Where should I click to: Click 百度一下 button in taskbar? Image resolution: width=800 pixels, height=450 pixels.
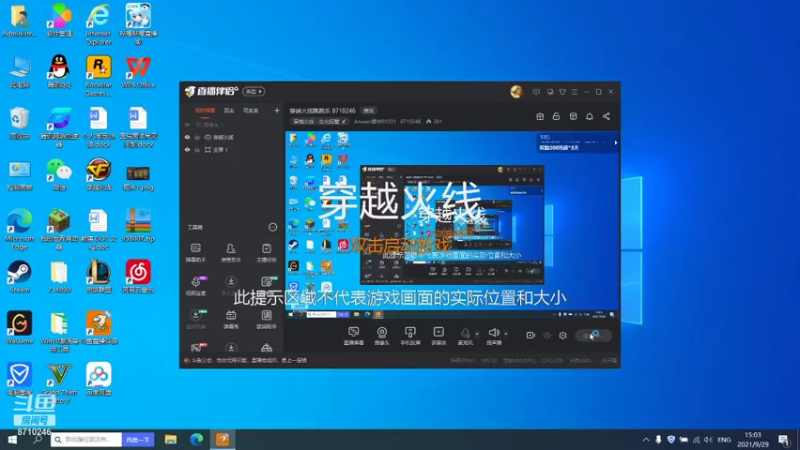138,439
